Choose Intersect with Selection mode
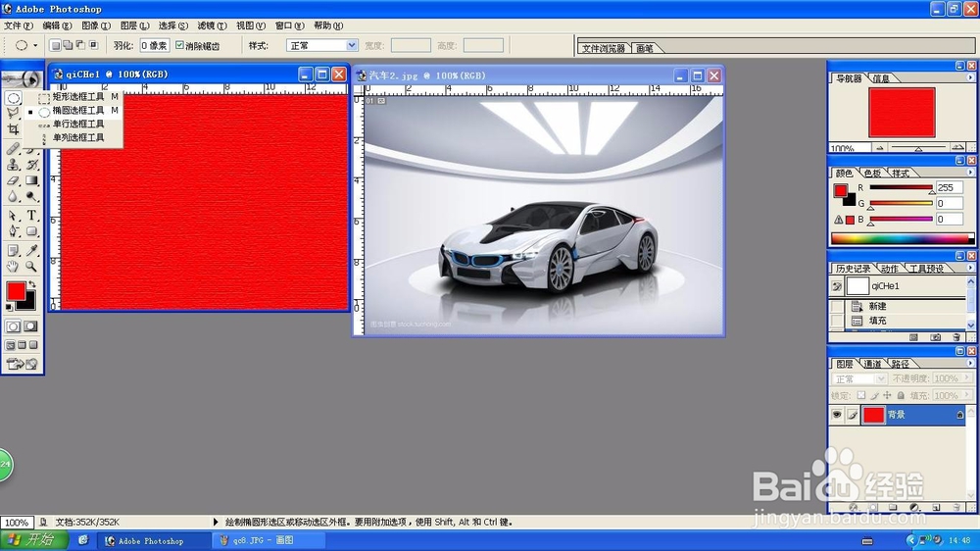 (94, 45)
